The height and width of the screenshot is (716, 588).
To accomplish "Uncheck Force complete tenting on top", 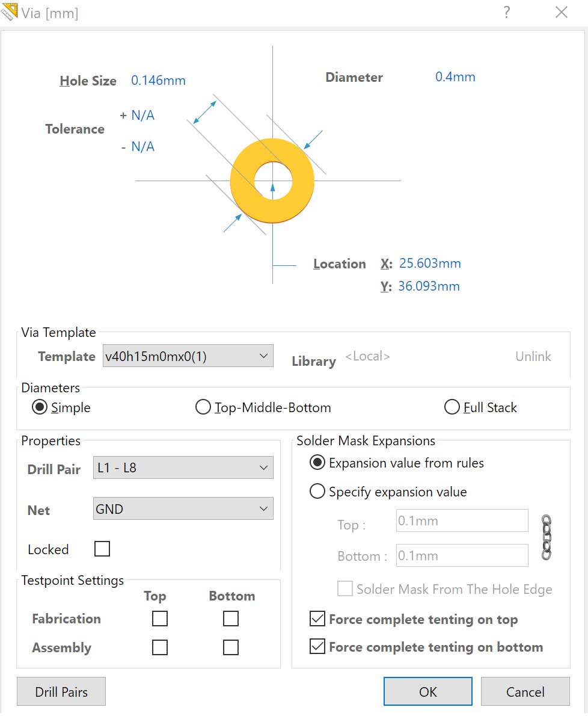I will tap(317, 619).
